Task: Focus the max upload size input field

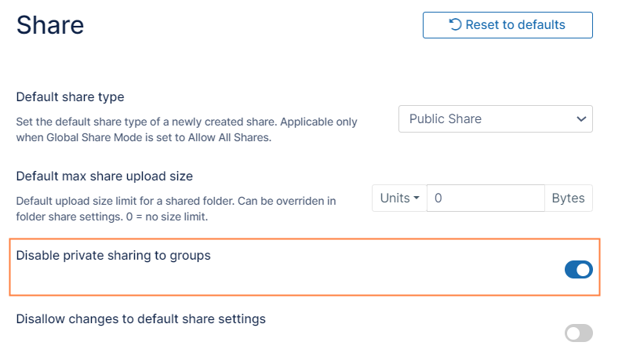Action: tap(486, 198)
